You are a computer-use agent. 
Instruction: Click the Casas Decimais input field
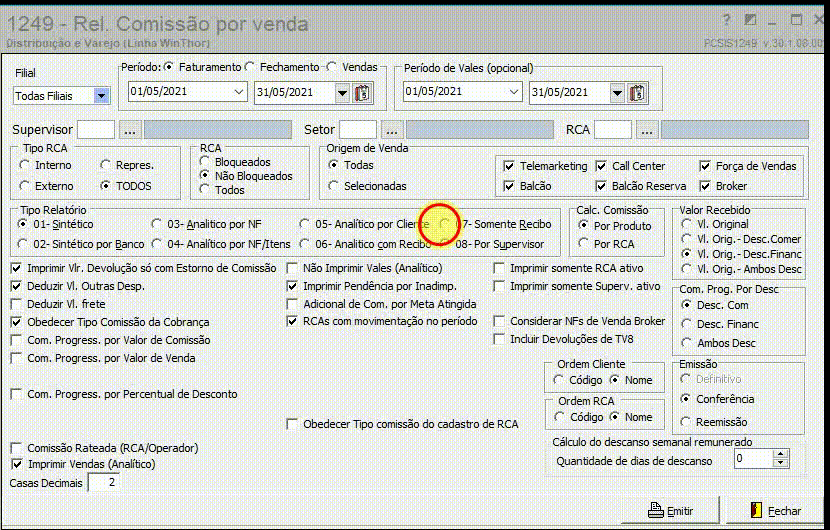click(103, 482)
